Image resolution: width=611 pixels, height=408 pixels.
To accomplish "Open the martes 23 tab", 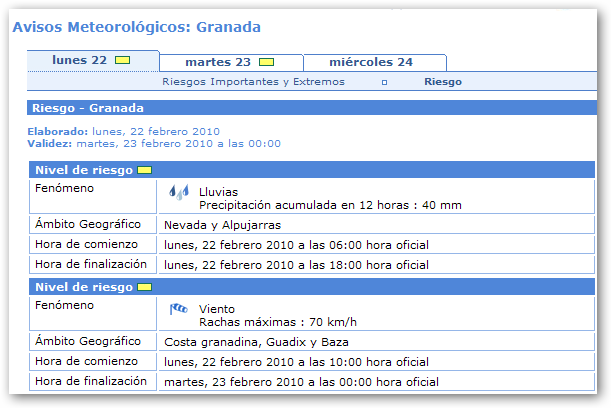I will click(x=218, y=63).
